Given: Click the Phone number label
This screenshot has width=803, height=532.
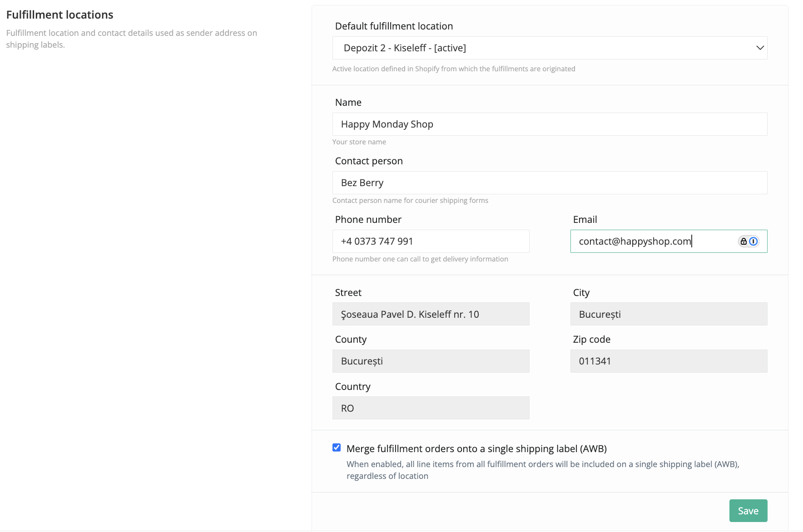Looking at the screenshot, I should click(x=368, y=220).
